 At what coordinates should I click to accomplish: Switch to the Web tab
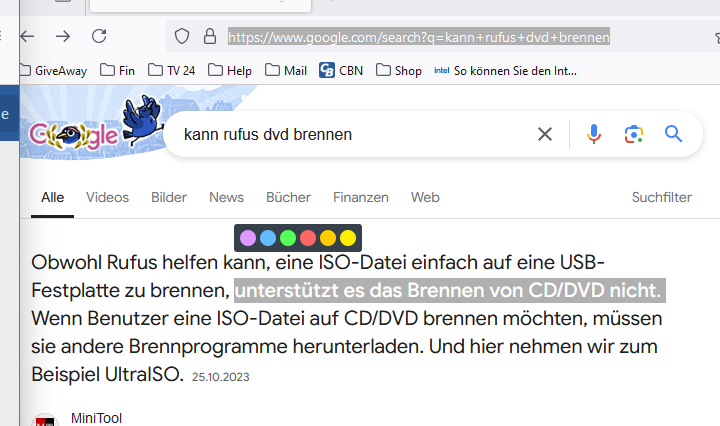point(425,197)
